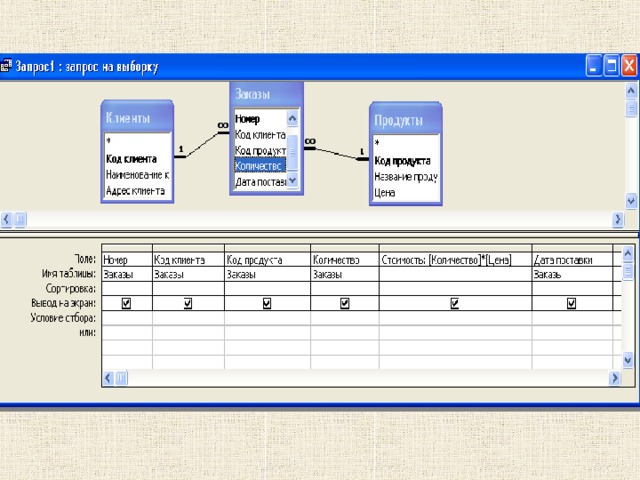Click right arrow of design grid horizontal scrollbar
This screenshot has width=640, height=480.
tap(615, 378)
